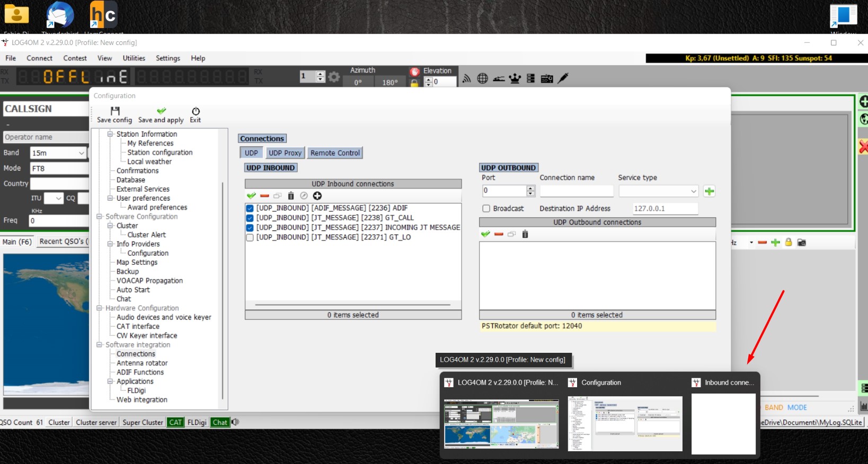Click the Cluster server status button
Image resolution: width=868 pixels, height=464 pixels.
coord(96,422)
